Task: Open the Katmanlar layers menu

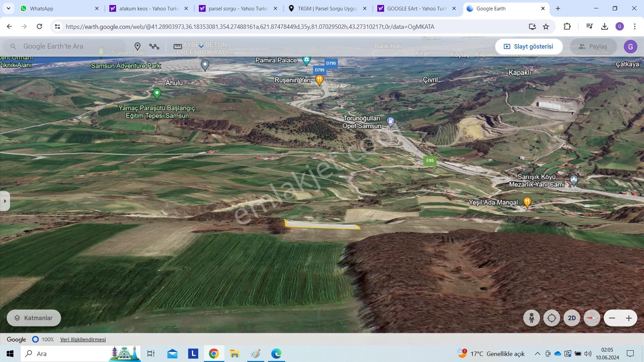Action: click(34, 318)
